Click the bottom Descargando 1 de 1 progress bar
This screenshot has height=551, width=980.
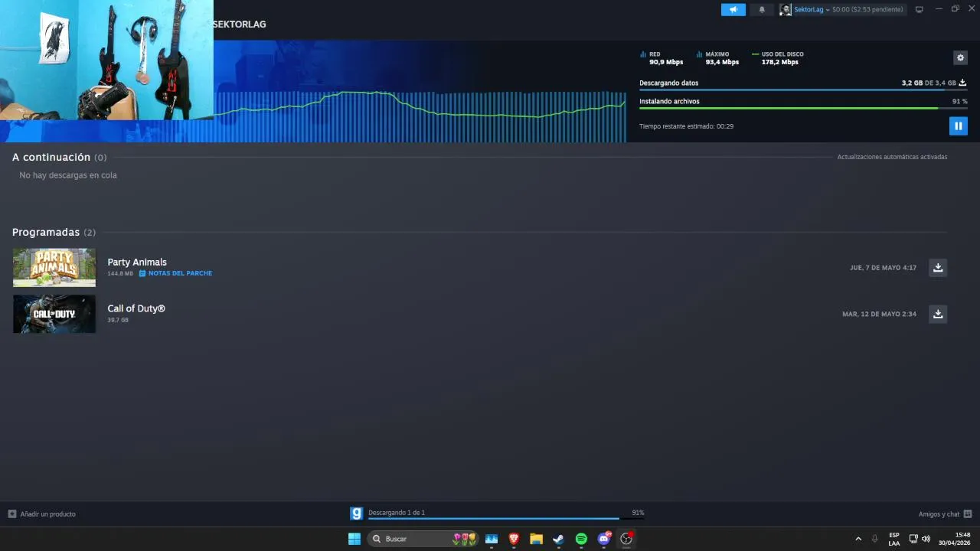[x=506, y=519]
